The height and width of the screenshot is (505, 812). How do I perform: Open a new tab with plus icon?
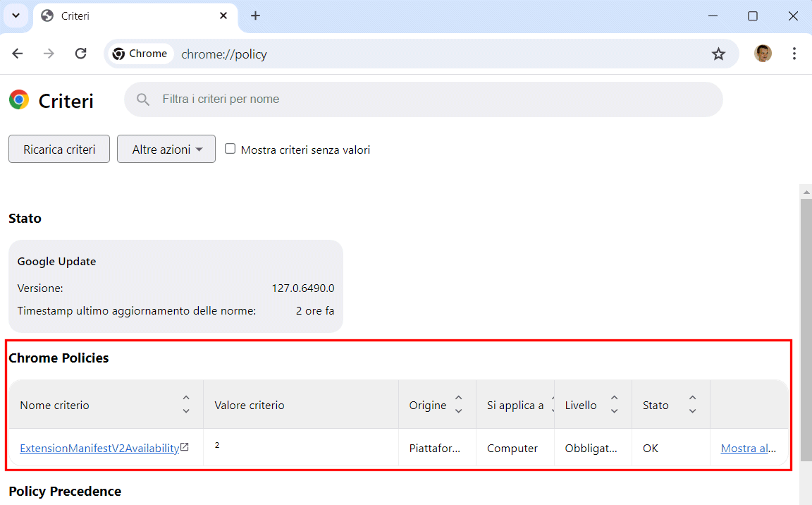click(x=255, y=16)
